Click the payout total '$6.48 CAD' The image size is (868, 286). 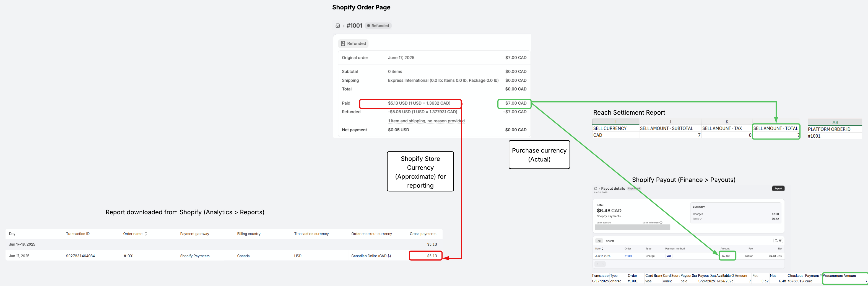click(609, 210)
